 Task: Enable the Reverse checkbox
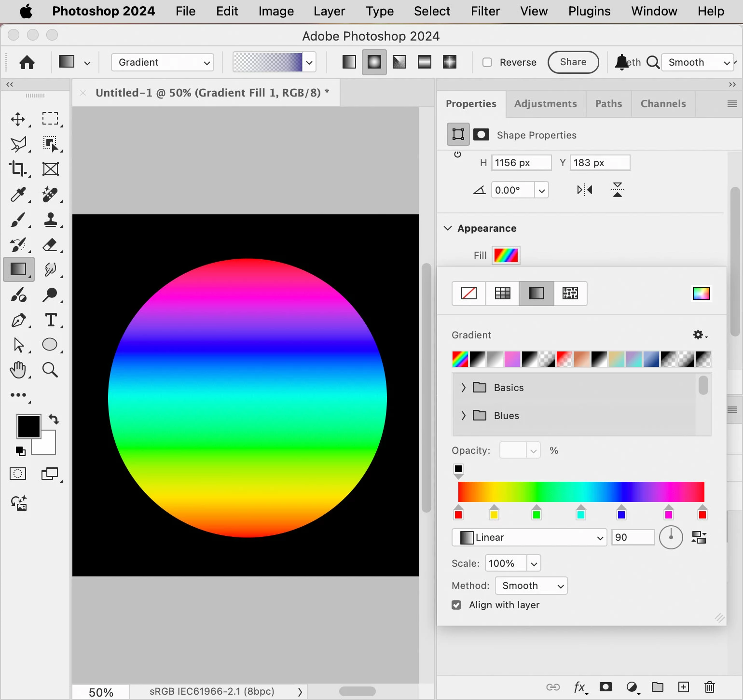487,62
